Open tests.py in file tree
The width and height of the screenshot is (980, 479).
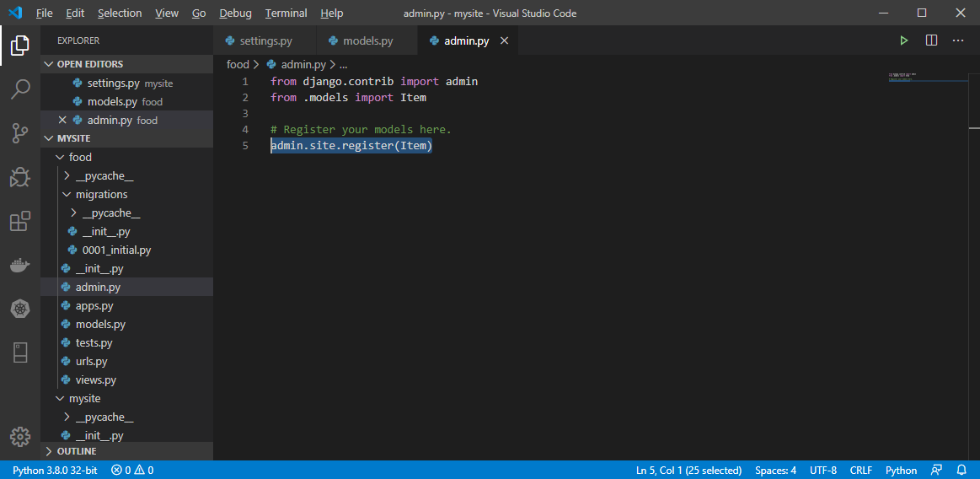point(127,342)
